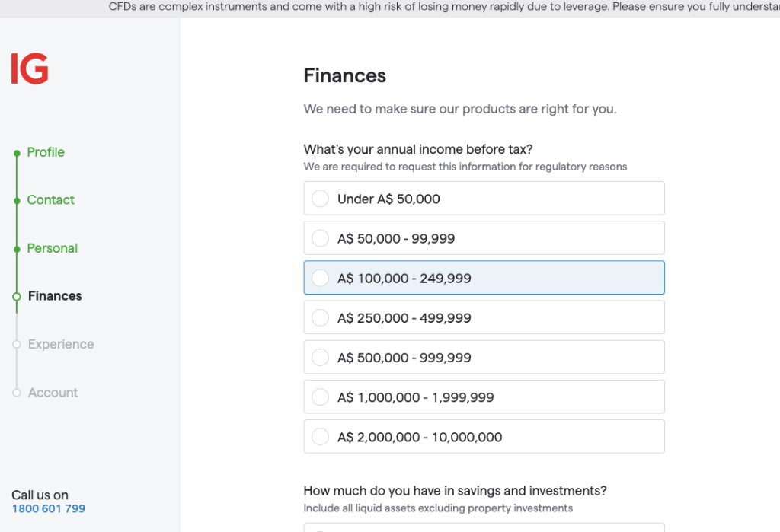Click the Finances step indicator circle
Screen dimensions: 780x532
coord(16,296)
